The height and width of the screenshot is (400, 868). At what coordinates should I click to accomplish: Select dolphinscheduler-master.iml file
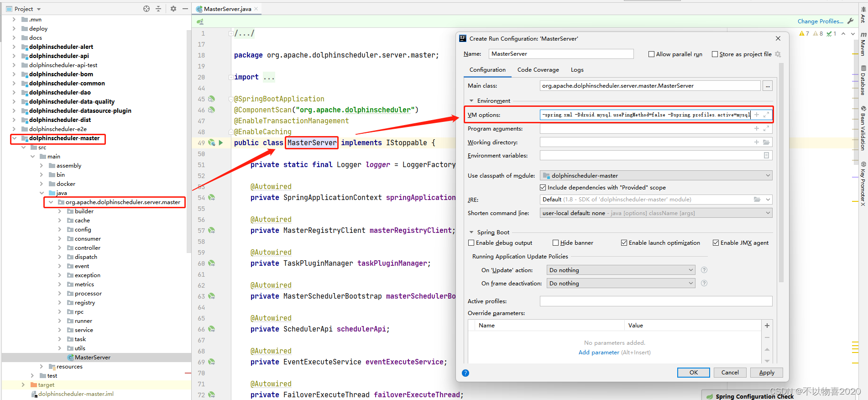[76, 394]
